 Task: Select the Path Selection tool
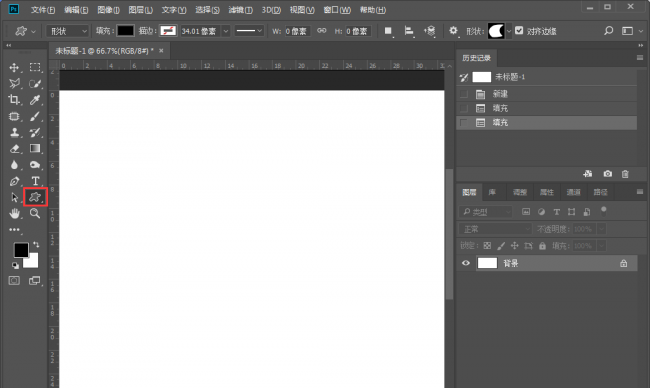pyautogui.click(x=15, y=197)
